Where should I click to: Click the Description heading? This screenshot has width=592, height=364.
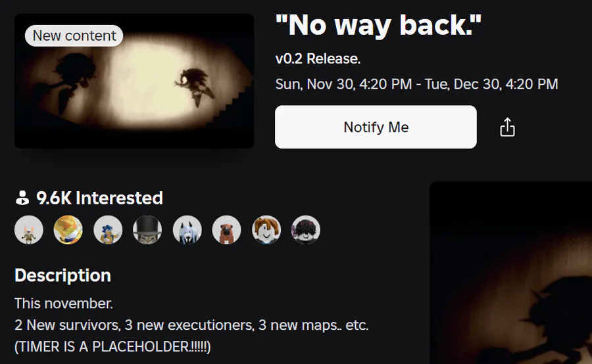coord(62,276)
